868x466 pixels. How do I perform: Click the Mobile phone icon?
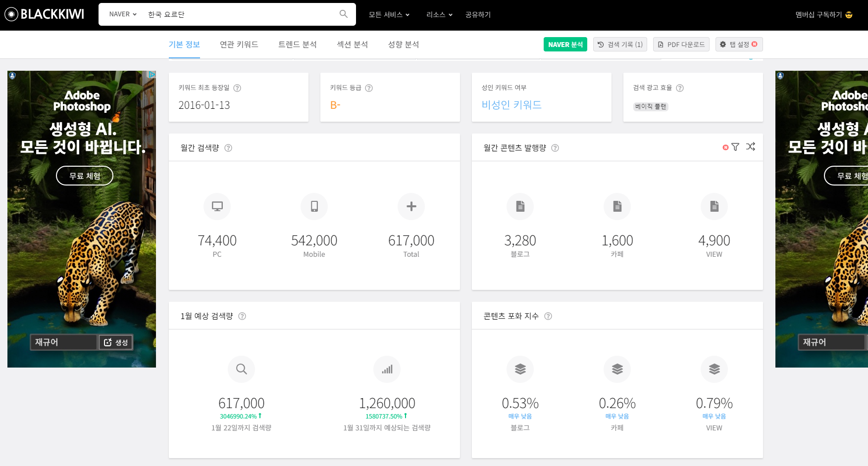[x=314, y=206]
